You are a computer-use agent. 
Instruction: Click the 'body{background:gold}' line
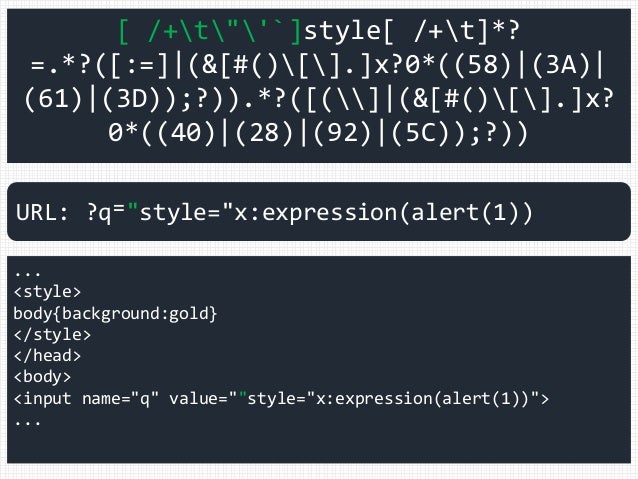click(116, 314)
